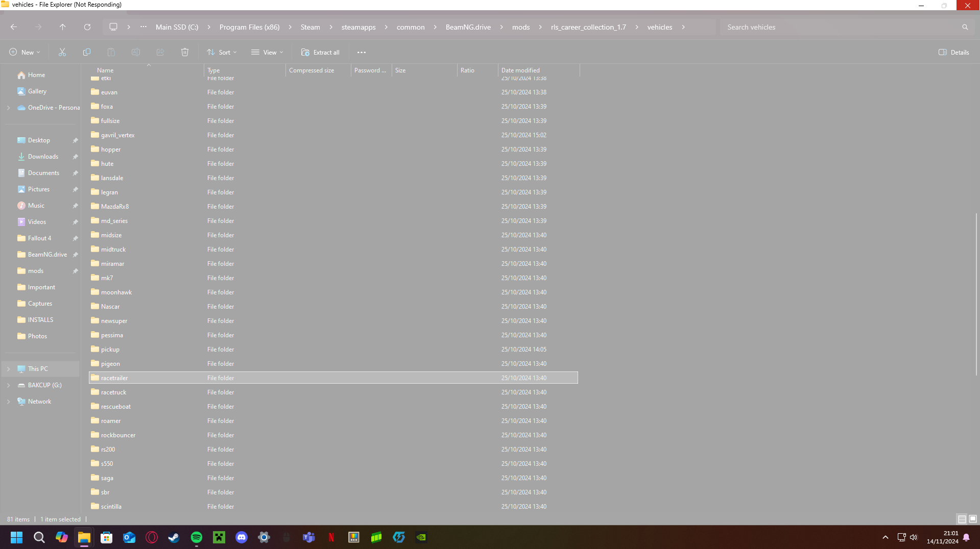
Task: Open Outlook from the taskbar
Action: (x=129, y=537)
